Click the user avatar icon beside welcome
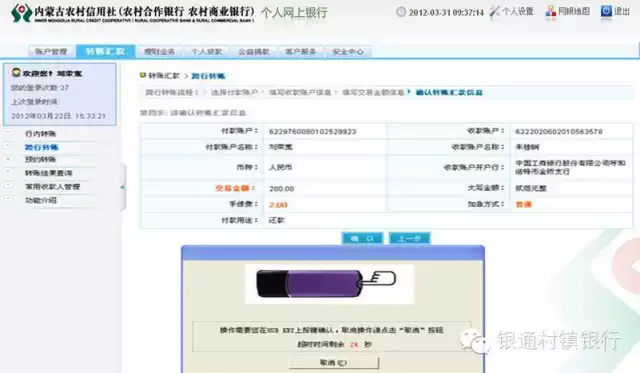This screenshot has height=373, width=640. (16, 73)
